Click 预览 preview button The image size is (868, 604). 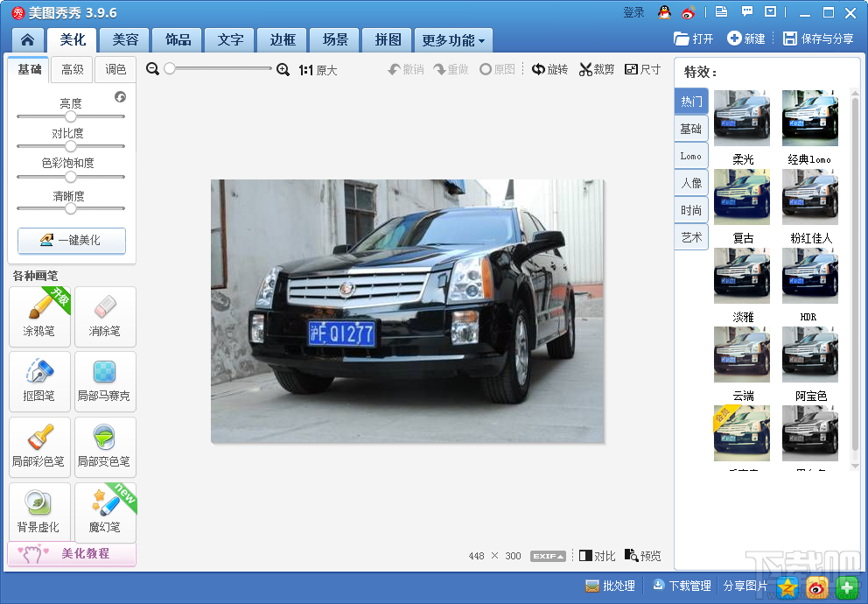[643, 555]
